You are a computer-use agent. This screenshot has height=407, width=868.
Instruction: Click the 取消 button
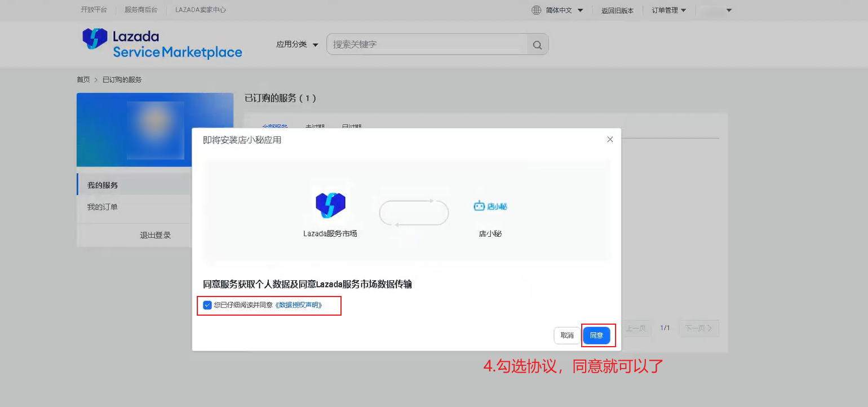coord(567,335)
